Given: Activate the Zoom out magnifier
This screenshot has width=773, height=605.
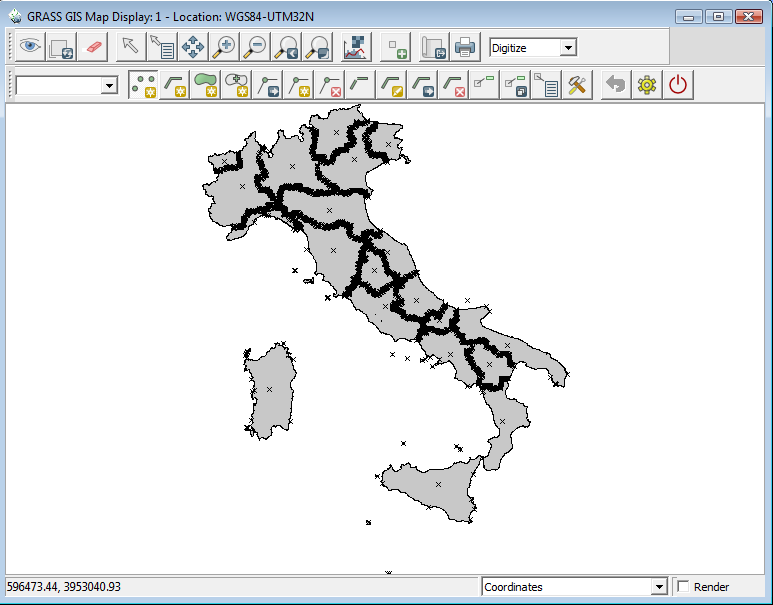Looking at the screenshot, I should [256, 47].
